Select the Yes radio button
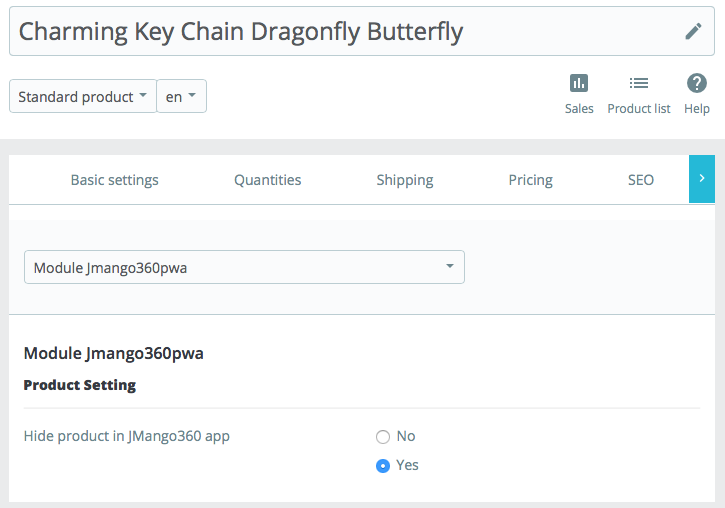 point(383,466)
